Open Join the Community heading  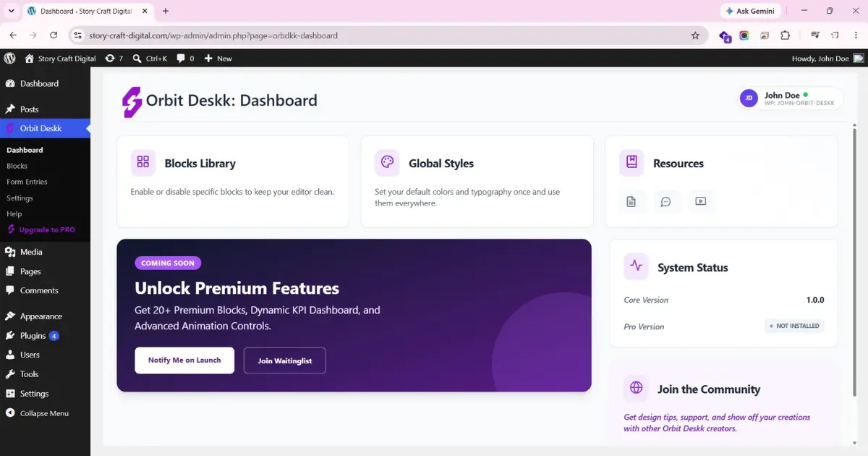pyautogui.click(x=709, y=389)
